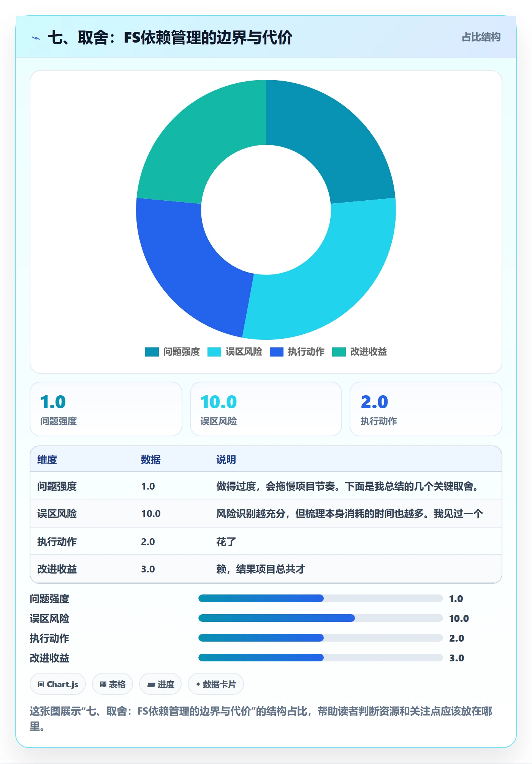Click the 表格 tag chip
532x764 pixels.
pos(112,684)
